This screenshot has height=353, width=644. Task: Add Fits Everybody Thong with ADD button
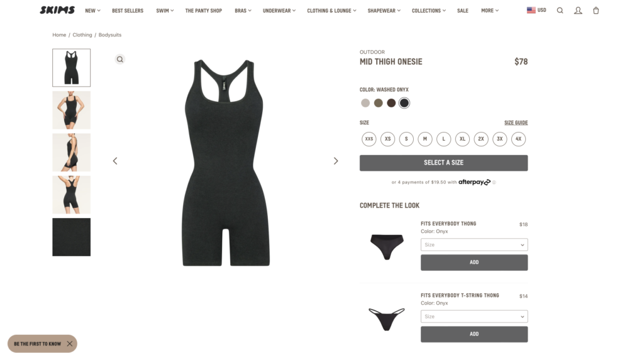pos(474,263)
